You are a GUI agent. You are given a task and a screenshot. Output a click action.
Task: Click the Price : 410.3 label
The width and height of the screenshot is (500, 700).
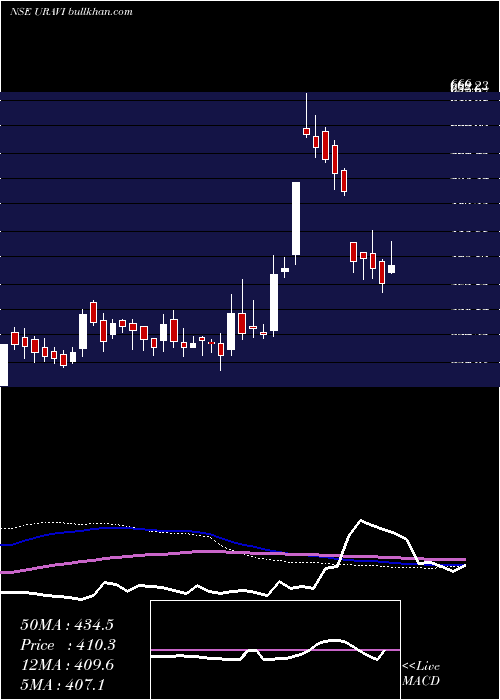(x=68, y=645)
